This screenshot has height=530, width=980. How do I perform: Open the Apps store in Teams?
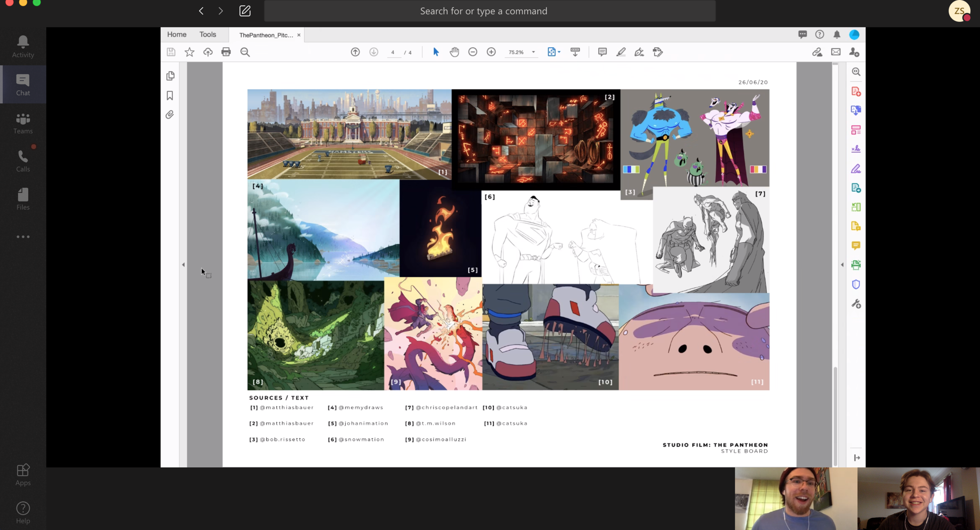[x=23, y=474]
